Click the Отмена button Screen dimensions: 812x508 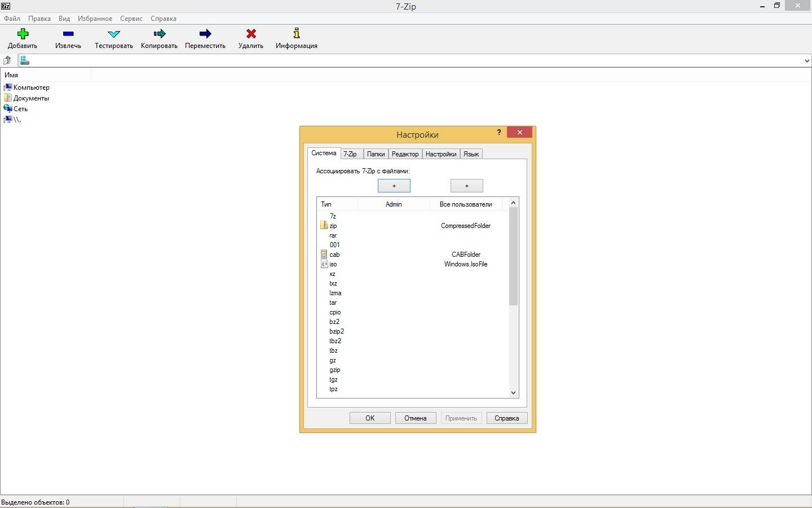(x=416, y=418)
